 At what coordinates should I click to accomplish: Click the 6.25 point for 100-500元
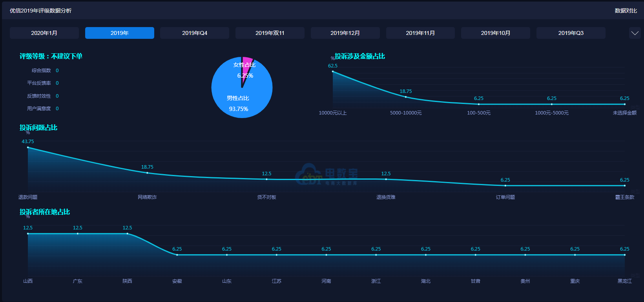pyautogui.click(x=479, y=104)
